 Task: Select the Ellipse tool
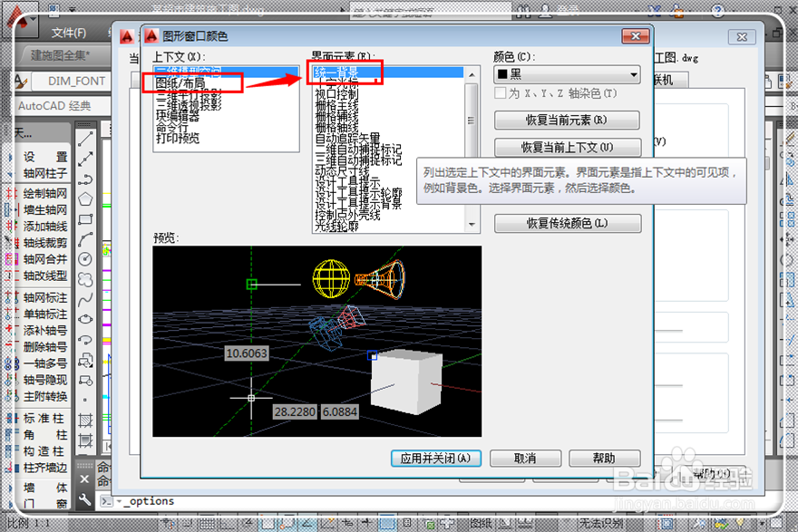85,319
